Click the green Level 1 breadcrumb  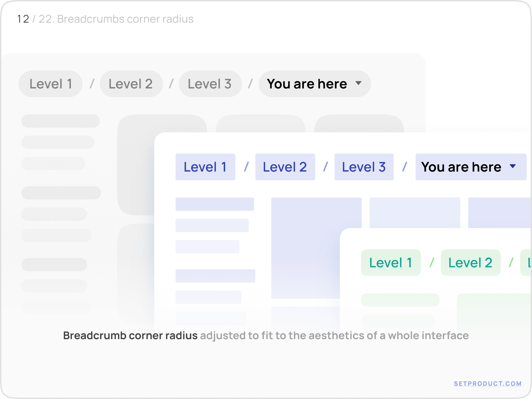pos(391,263)
